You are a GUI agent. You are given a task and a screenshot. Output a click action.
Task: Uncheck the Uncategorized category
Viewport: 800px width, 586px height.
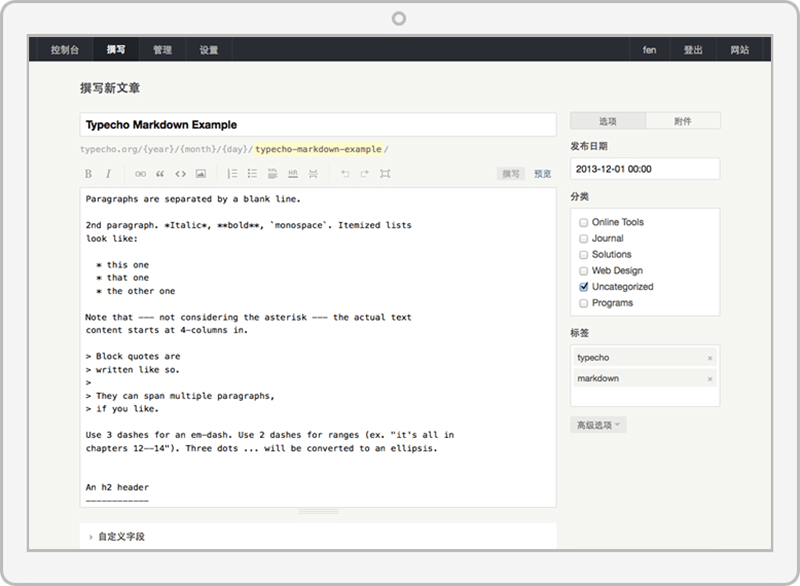click(584, 287)
